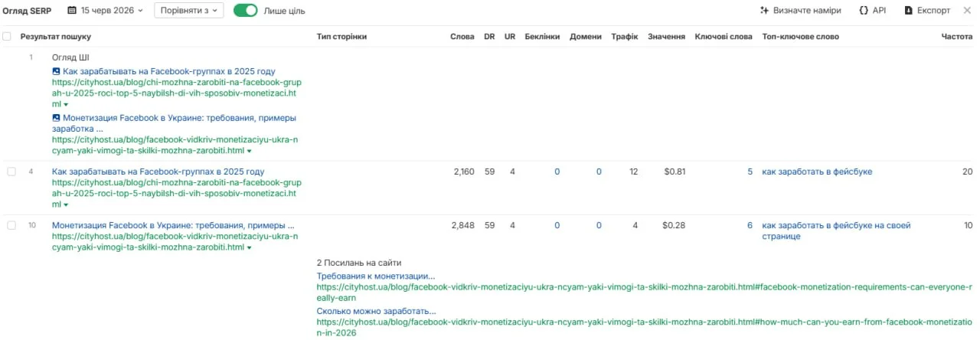Click image icon before Как зарабатывать AI-overview link
980x340 pixels.
pos(56,71)
